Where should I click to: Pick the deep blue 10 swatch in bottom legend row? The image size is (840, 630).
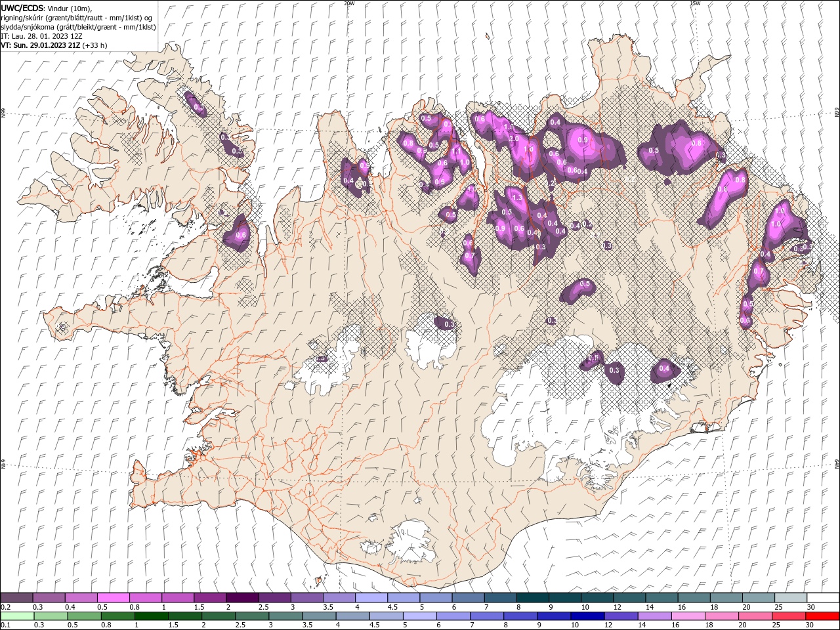tap(587, 616)
